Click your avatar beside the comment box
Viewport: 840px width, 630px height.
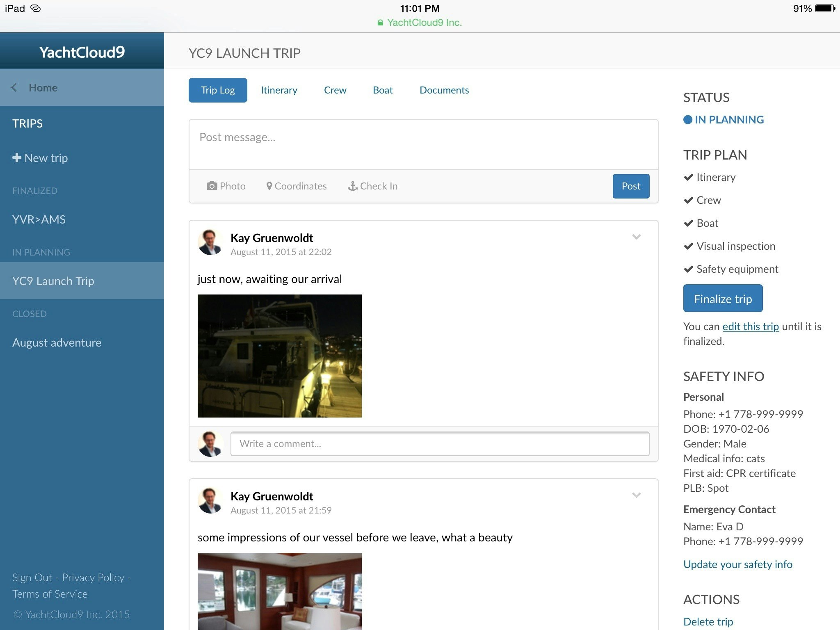[x=210, y=443]
